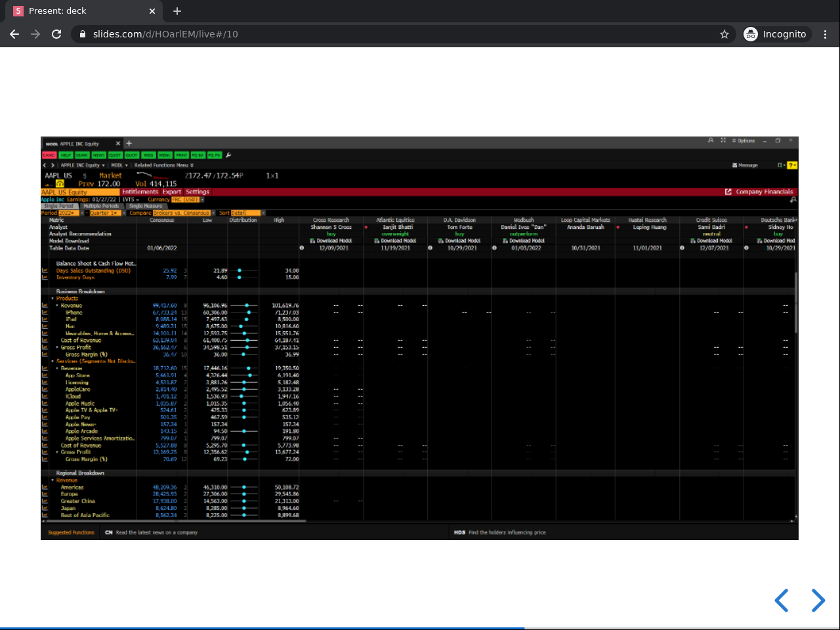Switch to the Single Period tab

click(59, 206)
